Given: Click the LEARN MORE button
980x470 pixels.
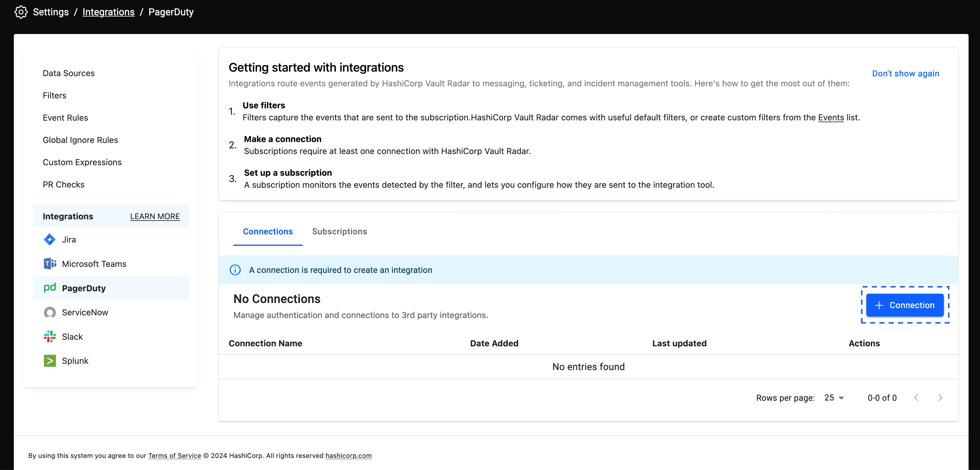Looking at the screenshot, I should [x=154, y=216].
